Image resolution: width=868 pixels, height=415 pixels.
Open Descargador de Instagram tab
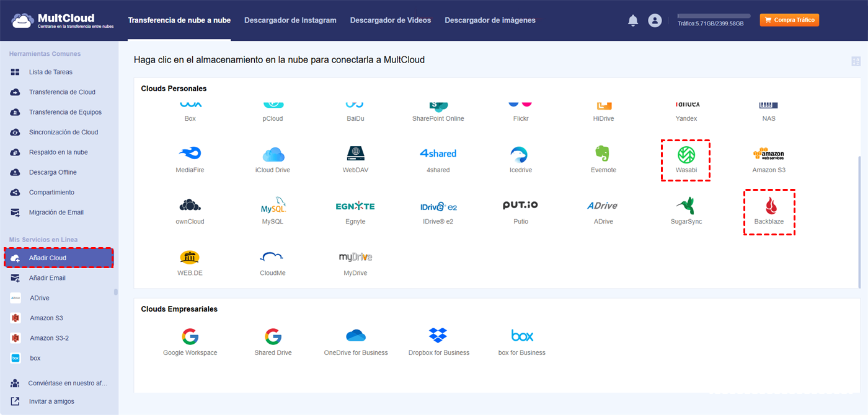coord(290,20)
